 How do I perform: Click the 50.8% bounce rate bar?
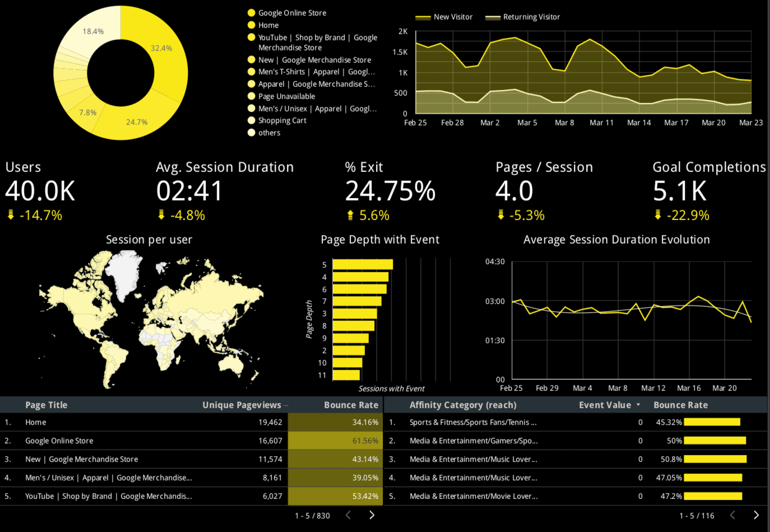(715, 459)
